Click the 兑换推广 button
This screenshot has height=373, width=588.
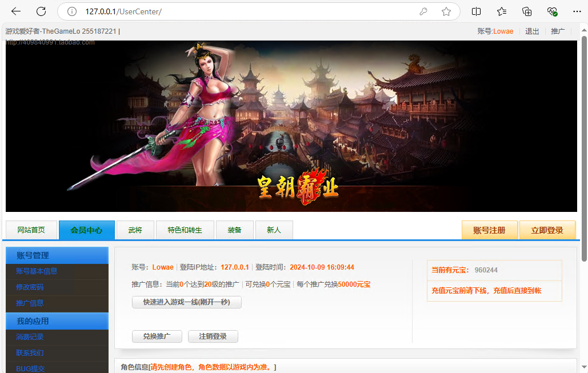point(157,336)
